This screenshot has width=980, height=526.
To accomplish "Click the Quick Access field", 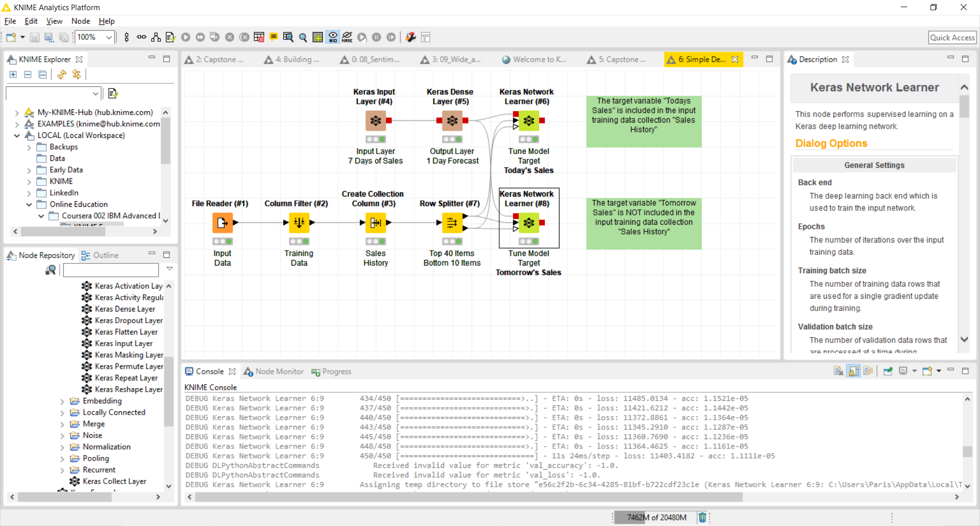I will tap(952, 37).
